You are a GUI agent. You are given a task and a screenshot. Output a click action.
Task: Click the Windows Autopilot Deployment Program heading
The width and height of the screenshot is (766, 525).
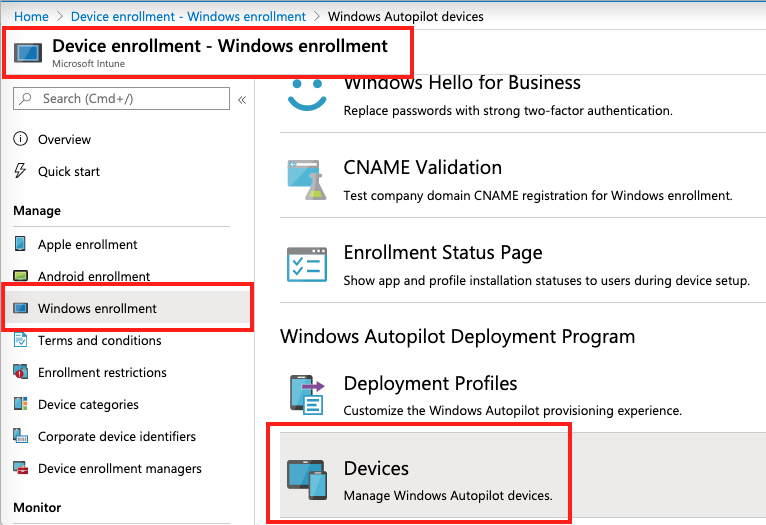click(457, 336)
